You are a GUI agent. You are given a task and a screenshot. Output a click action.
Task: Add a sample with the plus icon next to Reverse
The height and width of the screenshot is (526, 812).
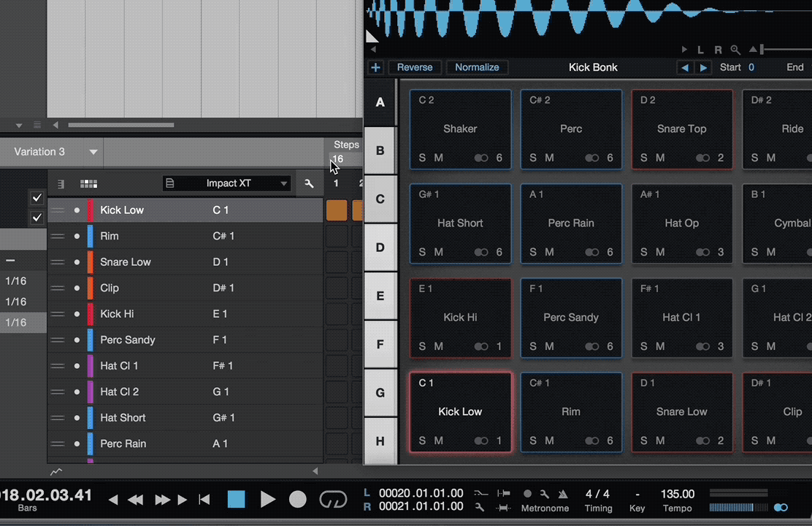(x=375, y=67)
